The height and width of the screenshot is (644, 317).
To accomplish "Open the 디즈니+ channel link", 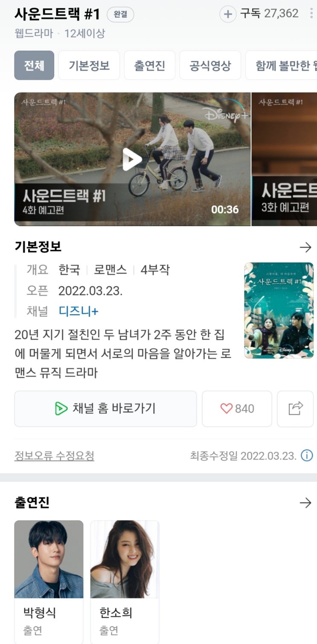I will click(x=79, y=311).
